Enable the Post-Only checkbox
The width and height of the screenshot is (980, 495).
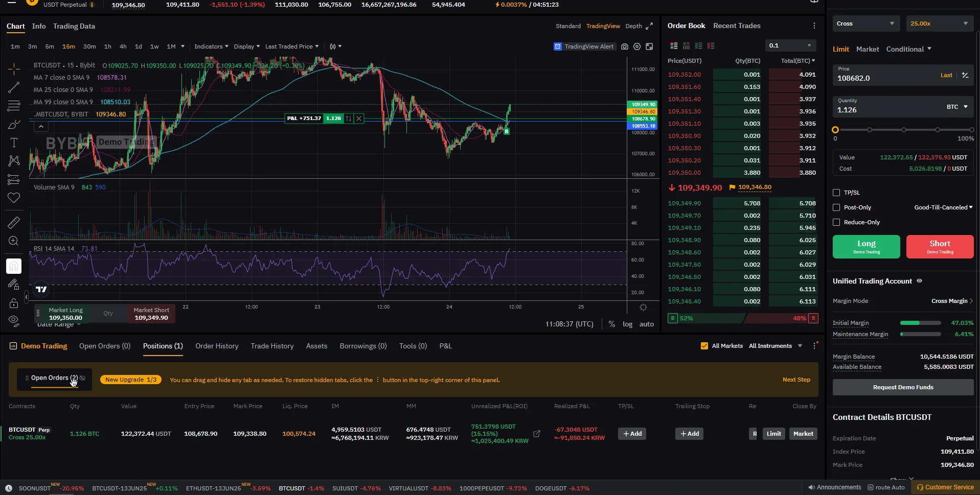point(836,207)
